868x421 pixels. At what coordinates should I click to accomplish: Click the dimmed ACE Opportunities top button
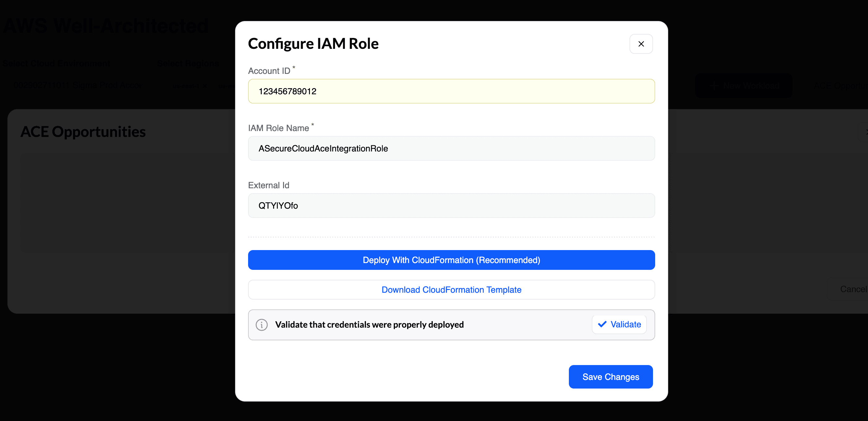tap(839, 86)
